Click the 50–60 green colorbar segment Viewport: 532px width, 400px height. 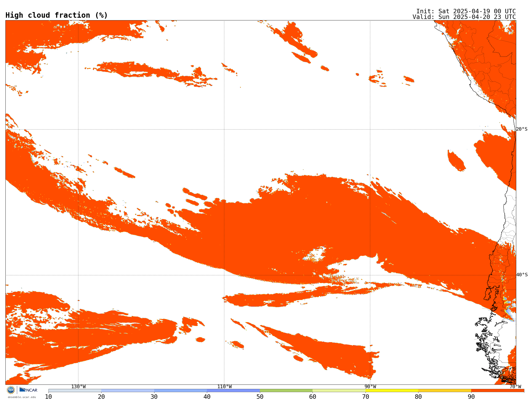pos(286,391)
